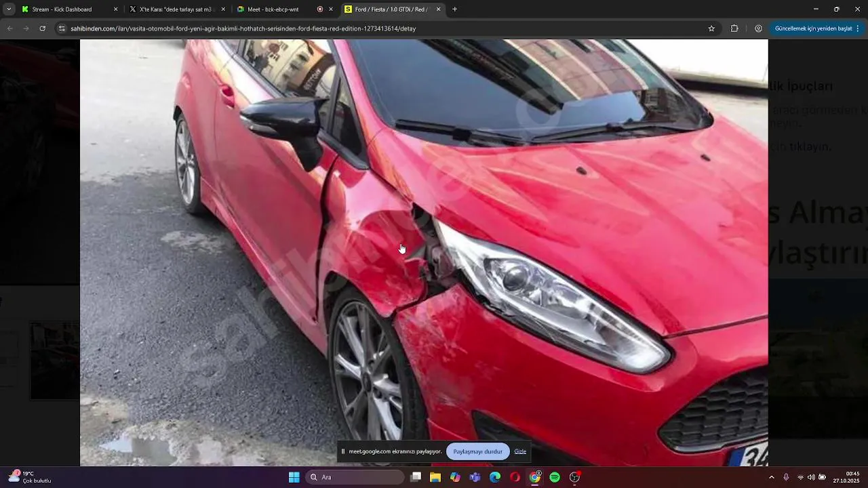Close the Stream - Kick Dashboard tab
Screen dimensions: 868x488
tap(115, 9)
